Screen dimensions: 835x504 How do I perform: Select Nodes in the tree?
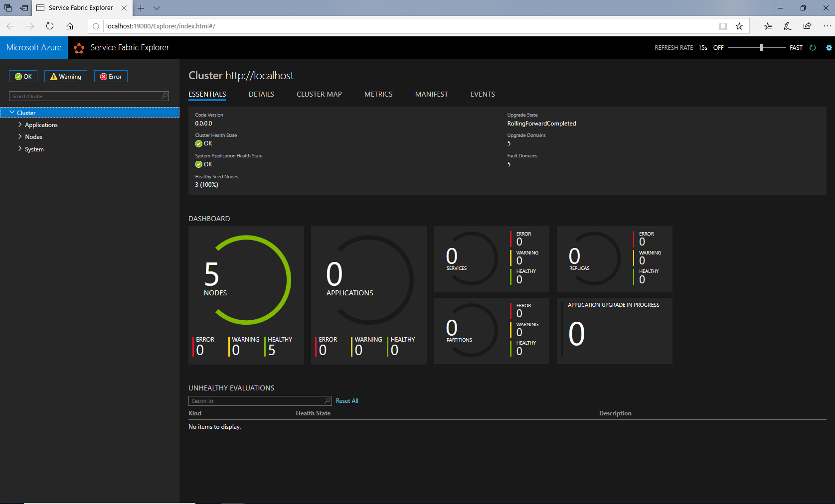[33, 137]
